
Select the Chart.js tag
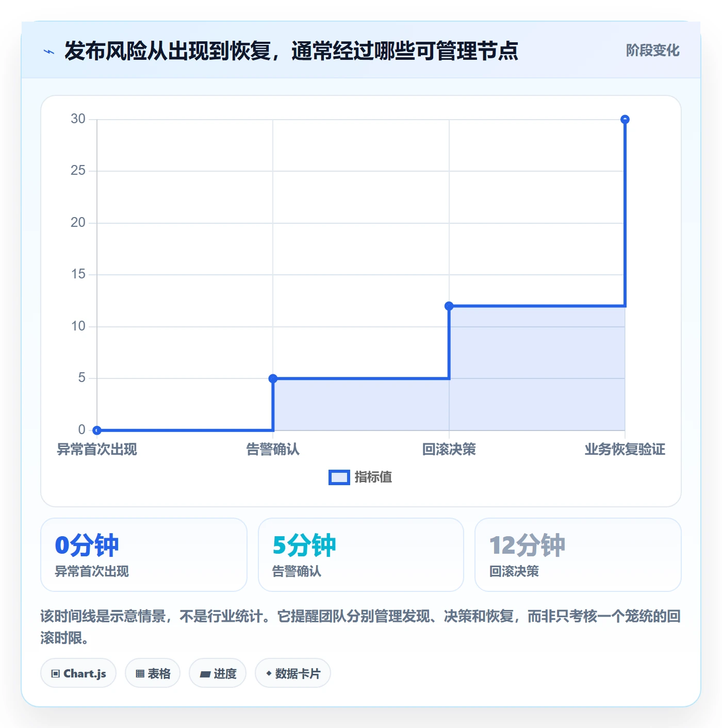78,673
